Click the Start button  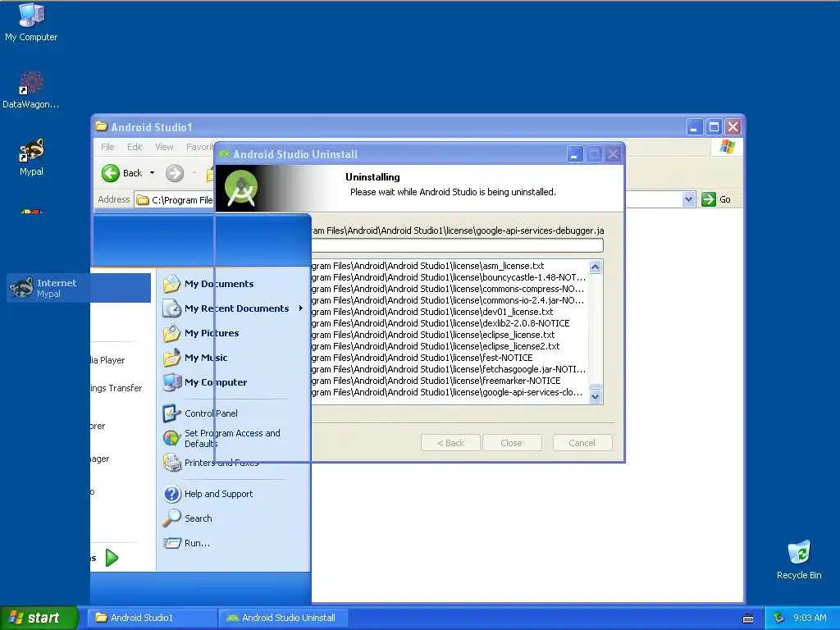point(39,618)
